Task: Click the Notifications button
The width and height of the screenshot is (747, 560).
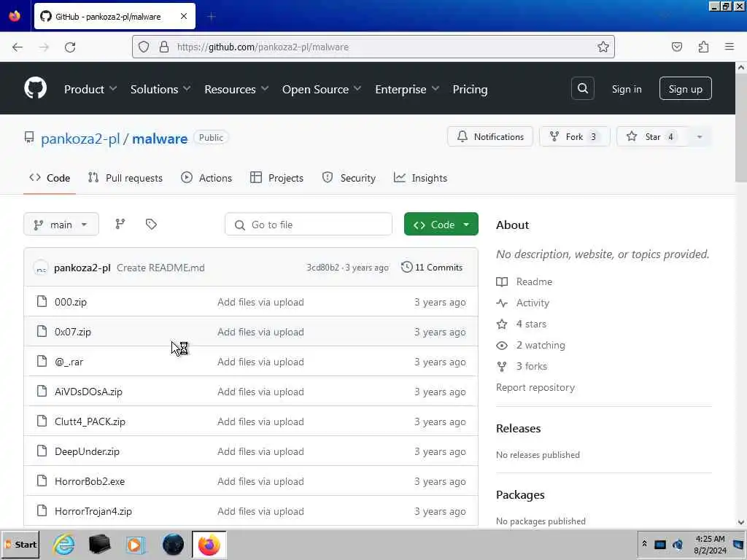Action: click(x=489, y=136)
